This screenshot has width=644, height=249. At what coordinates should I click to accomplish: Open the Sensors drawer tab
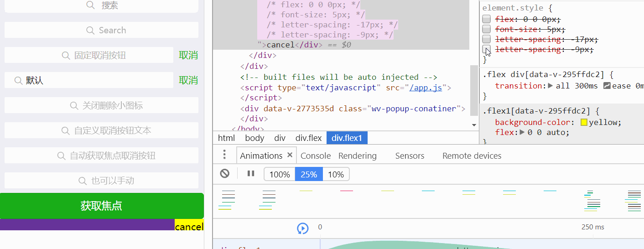point(410,156)
